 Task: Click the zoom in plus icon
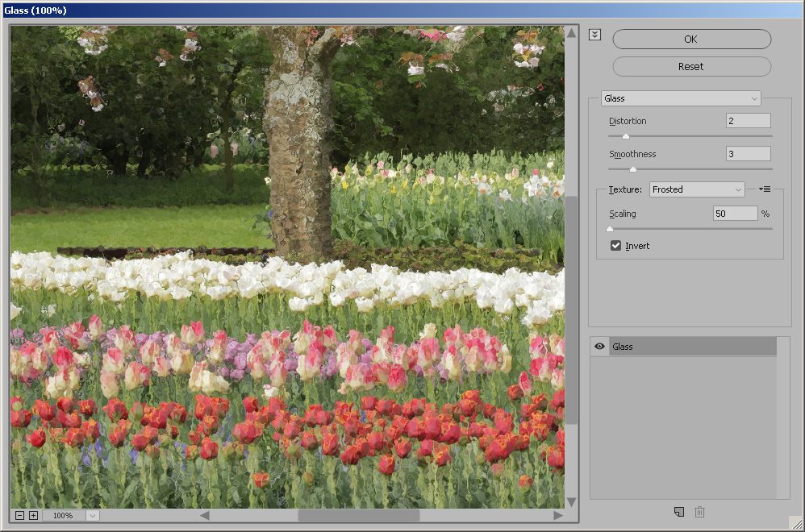33,516
